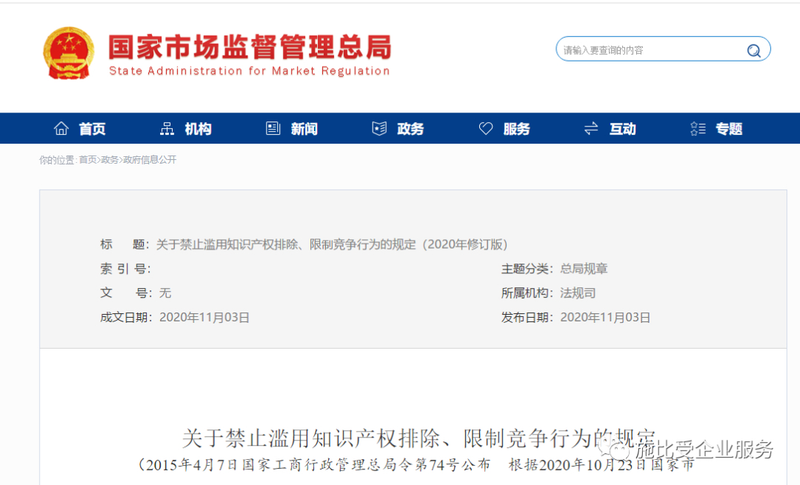Click the 所属机构 value 法规司

(578, 293)
